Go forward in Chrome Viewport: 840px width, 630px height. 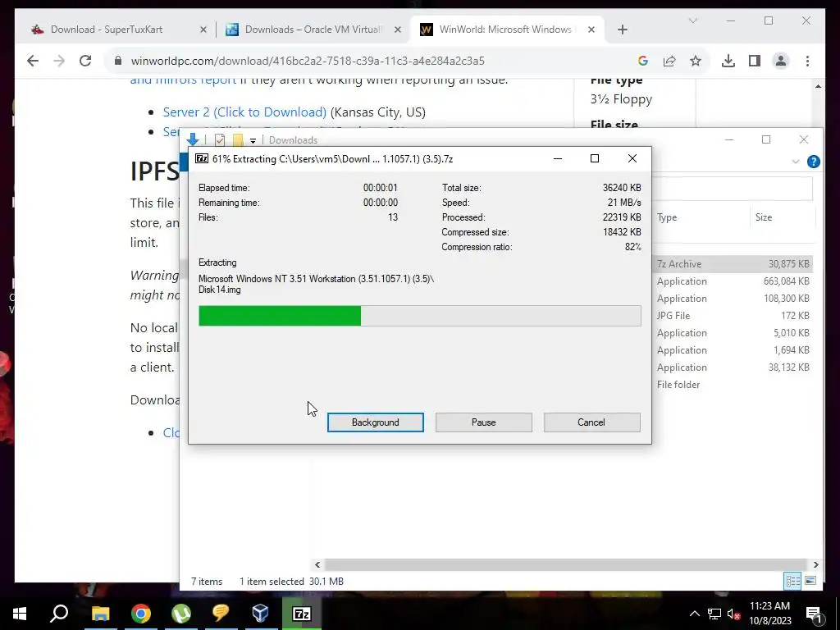click(x=59, y=61)
